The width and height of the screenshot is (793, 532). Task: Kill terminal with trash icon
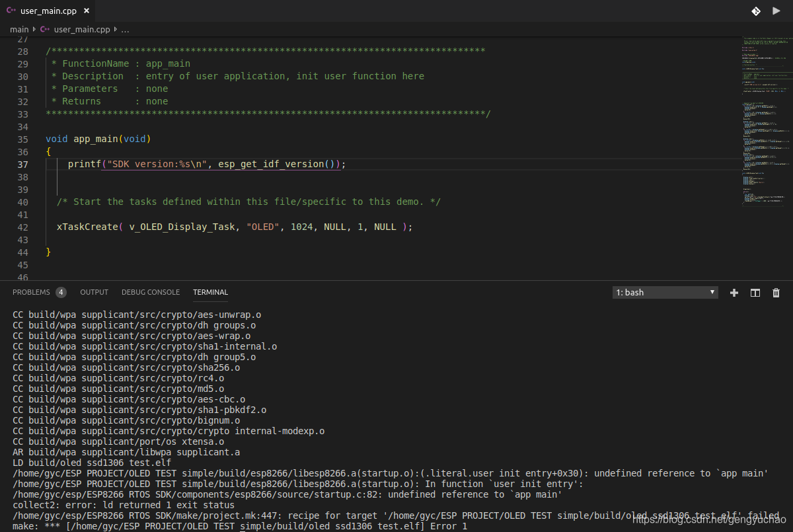(x=776, y=293)
